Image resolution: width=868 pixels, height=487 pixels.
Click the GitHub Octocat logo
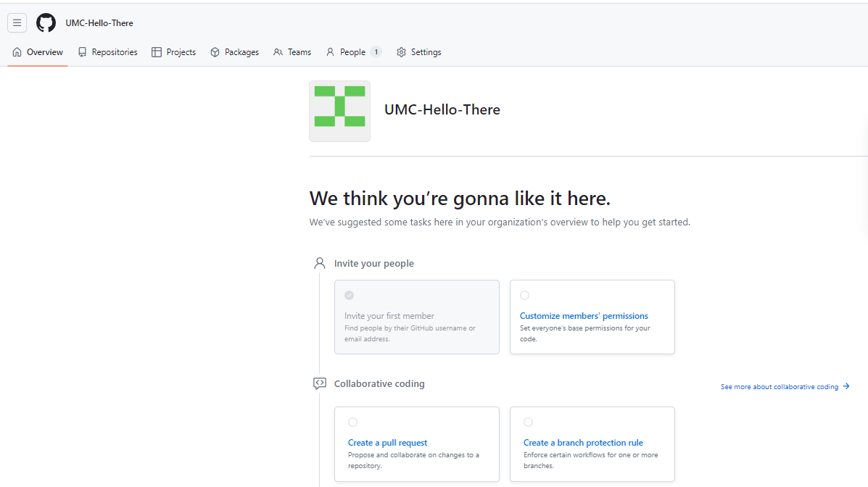46,22
